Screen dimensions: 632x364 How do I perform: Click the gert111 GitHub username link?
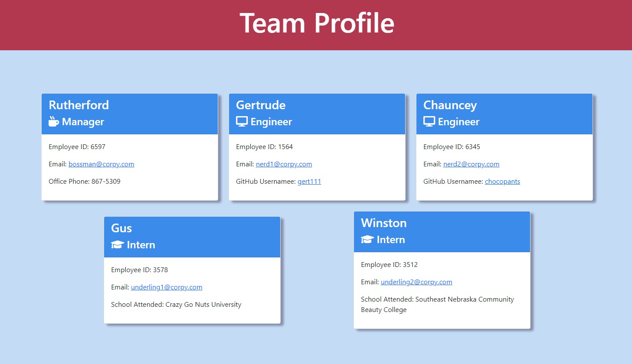(x=309, y=181)
